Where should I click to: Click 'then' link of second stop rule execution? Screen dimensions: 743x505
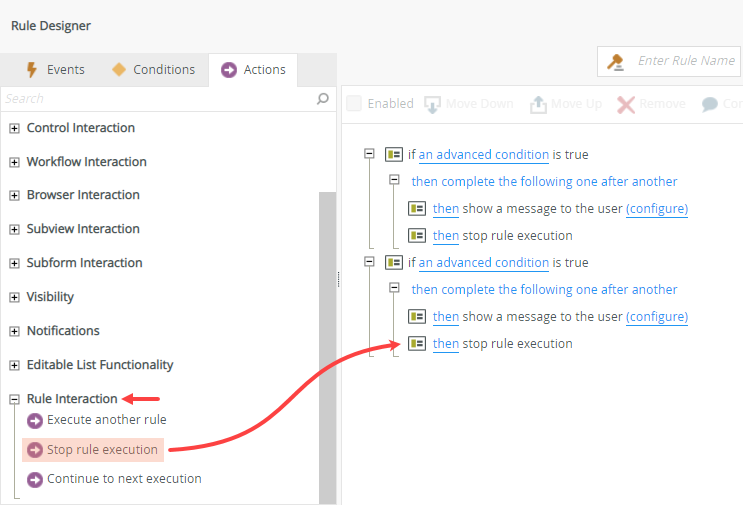[x=446, y=344]
